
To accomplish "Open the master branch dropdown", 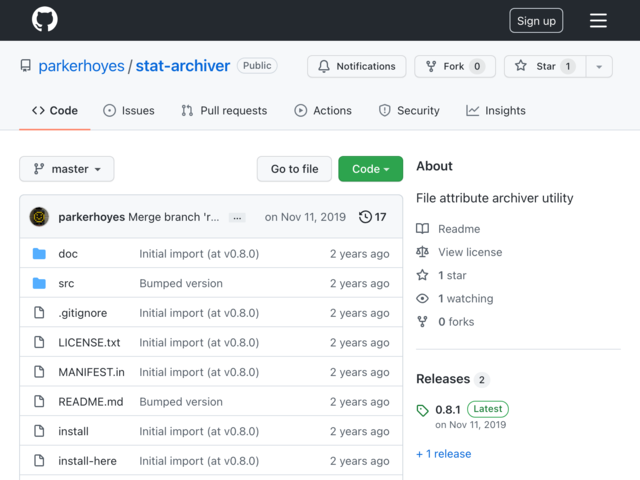I will coord(67,169).
